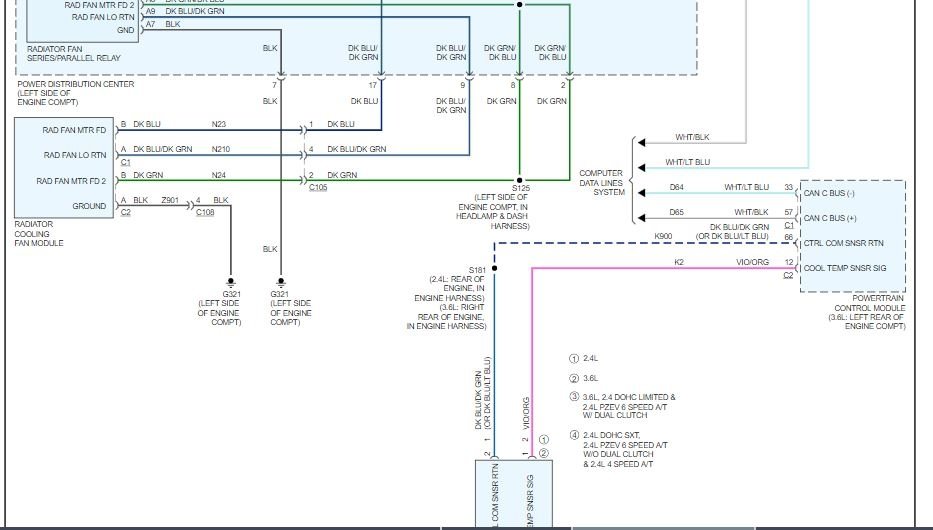Click connector label C108
The width and height of the screenshot is (933, 530).
click(x=205, y=212)
